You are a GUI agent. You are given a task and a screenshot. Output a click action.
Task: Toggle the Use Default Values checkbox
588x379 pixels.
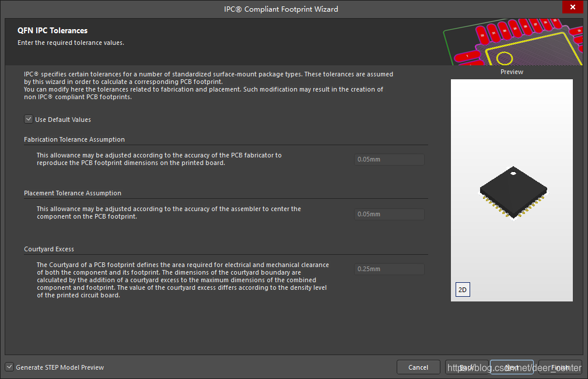coord(29,120)
